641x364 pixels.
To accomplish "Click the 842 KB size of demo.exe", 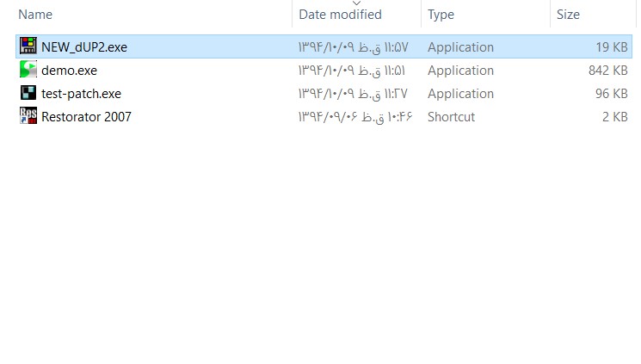I will (608, 71).
